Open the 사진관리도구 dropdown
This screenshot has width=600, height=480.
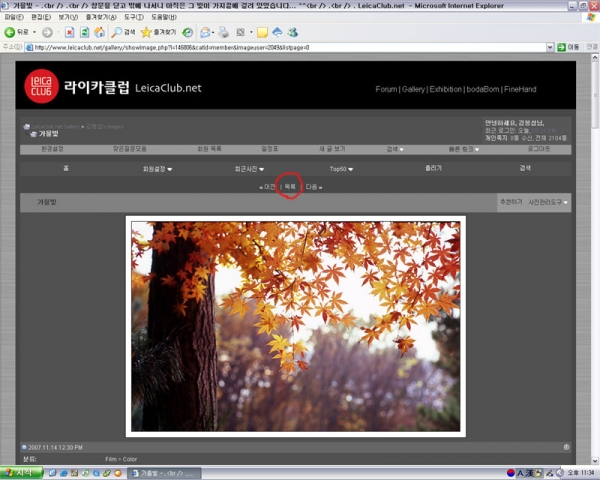pos(548,202)
